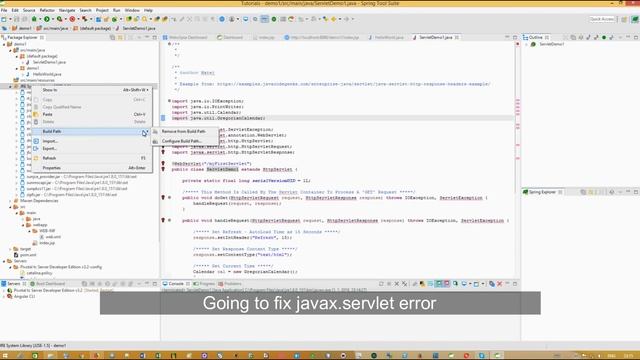Expand Maven Dependencies in Package Explorer
The width and height of the screenshot is (640, 360).
tap(11, 201)
